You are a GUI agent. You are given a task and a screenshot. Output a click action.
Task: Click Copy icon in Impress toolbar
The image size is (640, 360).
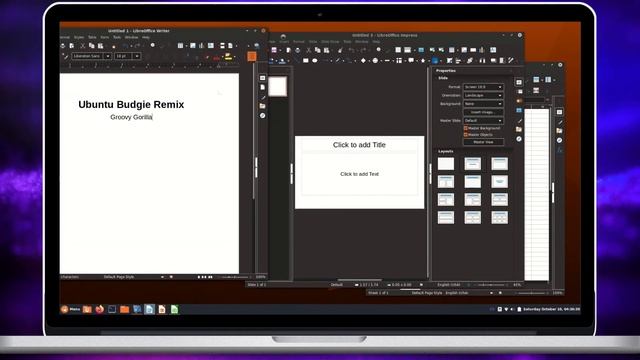coord(318,50)
